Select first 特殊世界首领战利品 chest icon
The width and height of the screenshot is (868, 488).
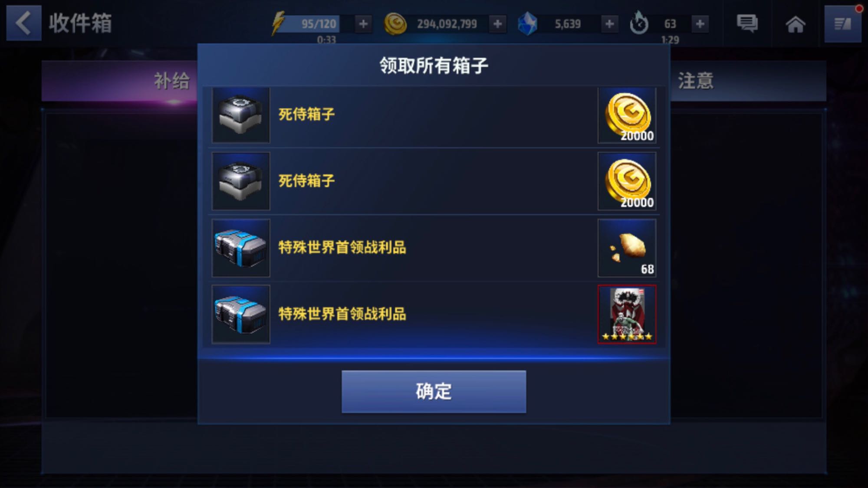241,248
